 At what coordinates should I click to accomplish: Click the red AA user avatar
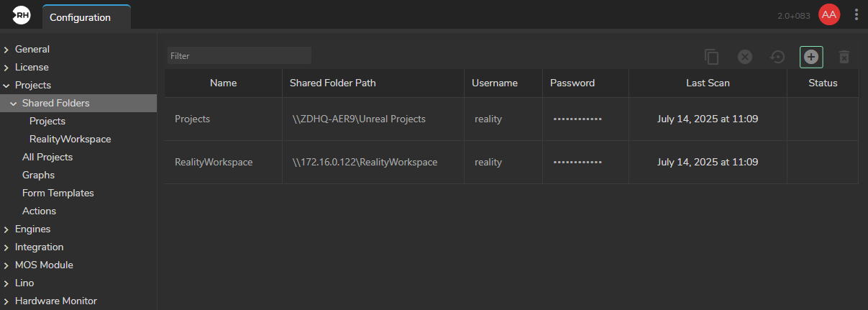[x=829, y=14]
